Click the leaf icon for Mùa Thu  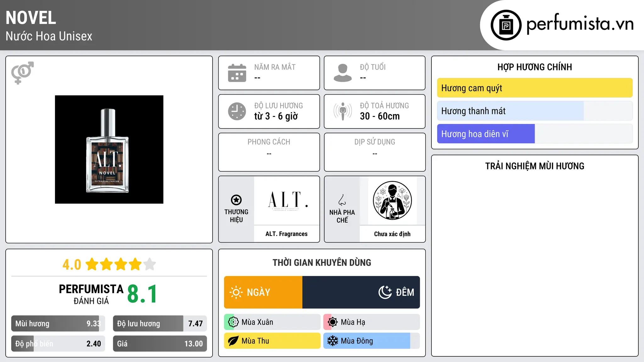point(233,341)
